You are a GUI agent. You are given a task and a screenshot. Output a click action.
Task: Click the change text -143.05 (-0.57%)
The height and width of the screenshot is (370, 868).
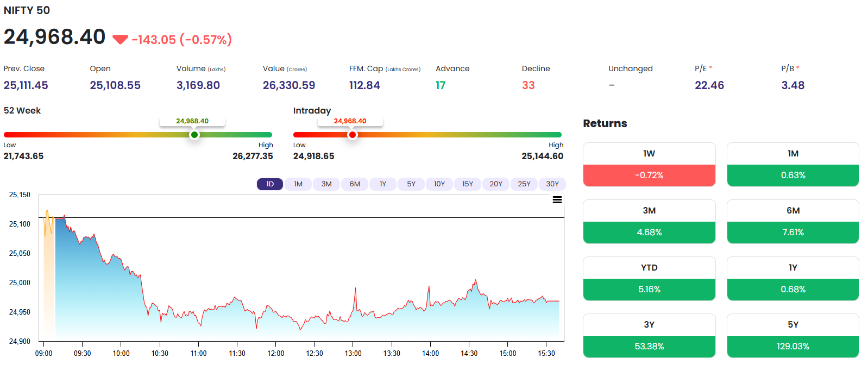(181, 40)
